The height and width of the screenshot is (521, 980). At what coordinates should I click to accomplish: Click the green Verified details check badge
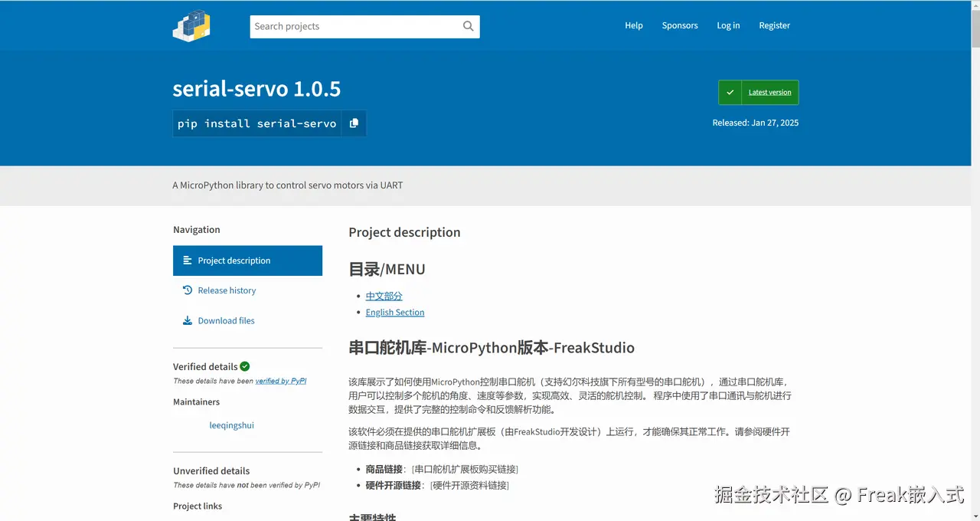tap(245, 366)
